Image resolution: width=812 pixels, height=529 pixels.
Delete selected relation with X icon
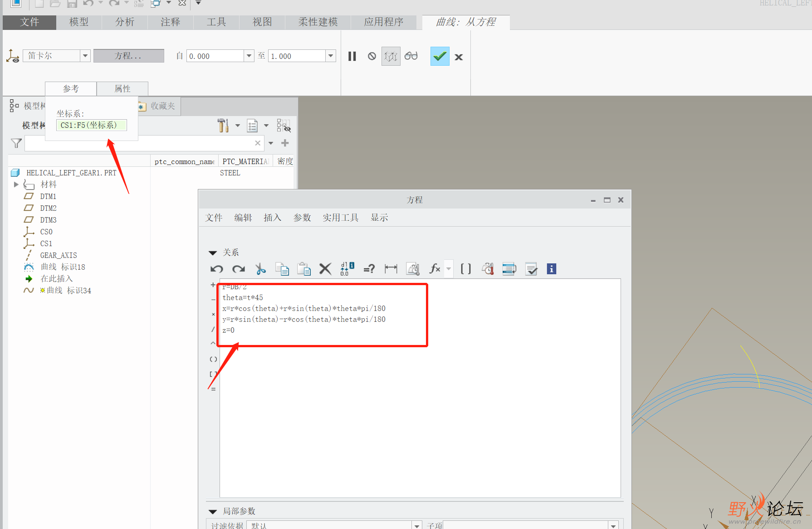point(325,269)
